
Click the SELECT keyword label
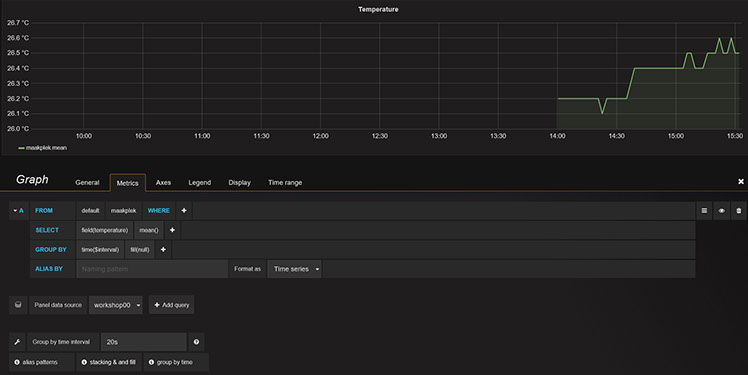47,230
